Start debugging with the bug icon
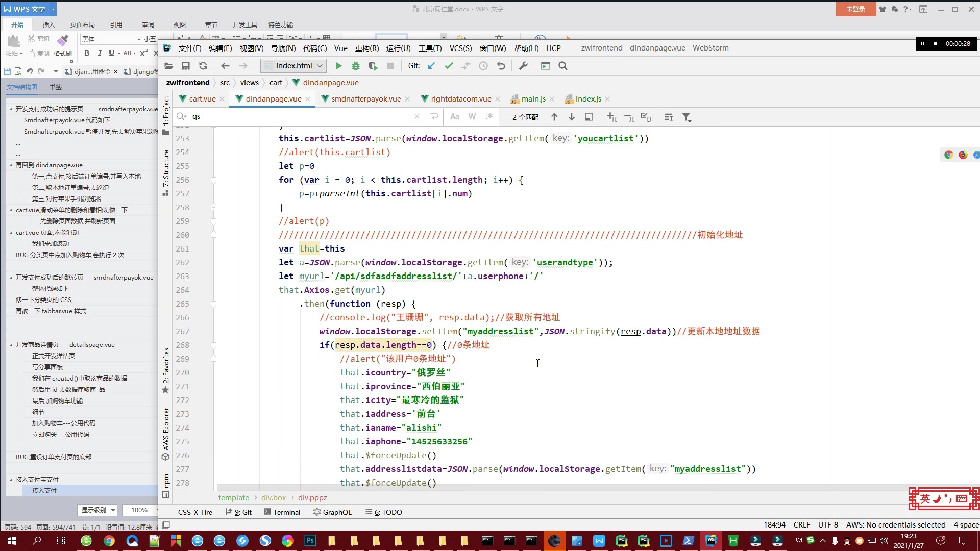The height and width of the screenshot is (551, 980). tap(356, 66)
